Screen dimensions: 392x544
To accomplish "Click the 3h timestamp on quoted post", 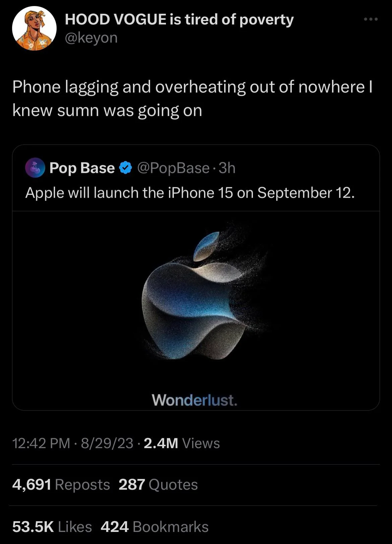I will pyautogui.click(x=227, y=168).
